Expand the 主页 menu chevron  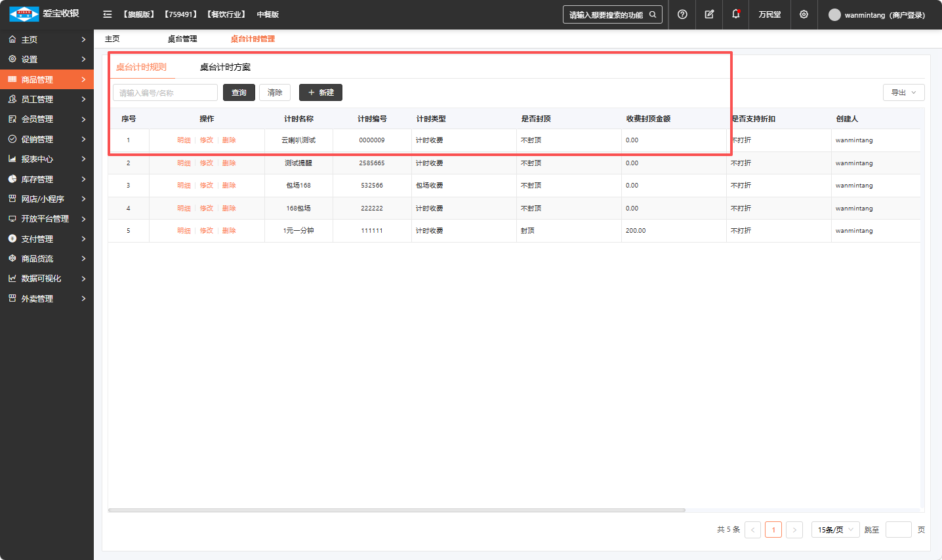[x=83, y=39]
